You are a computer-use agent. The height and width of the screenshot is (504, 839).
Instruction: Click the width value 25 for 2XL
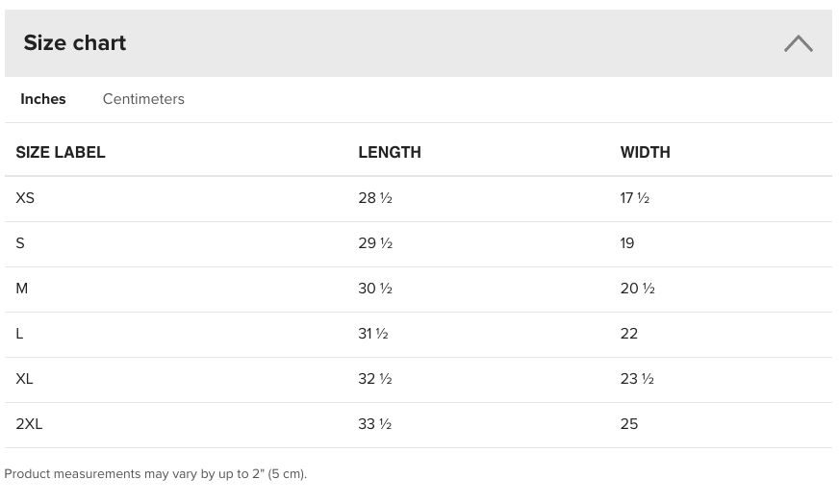pos(629,424)
